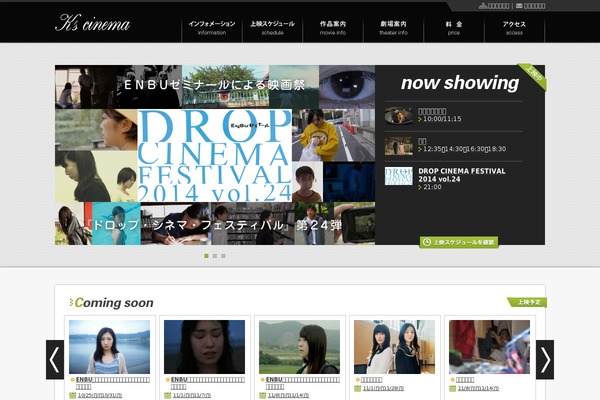Viewport: 600px width, 400px height.
Task: Click the green 上映スケジュールを確認 button
Action: (459, 242)
